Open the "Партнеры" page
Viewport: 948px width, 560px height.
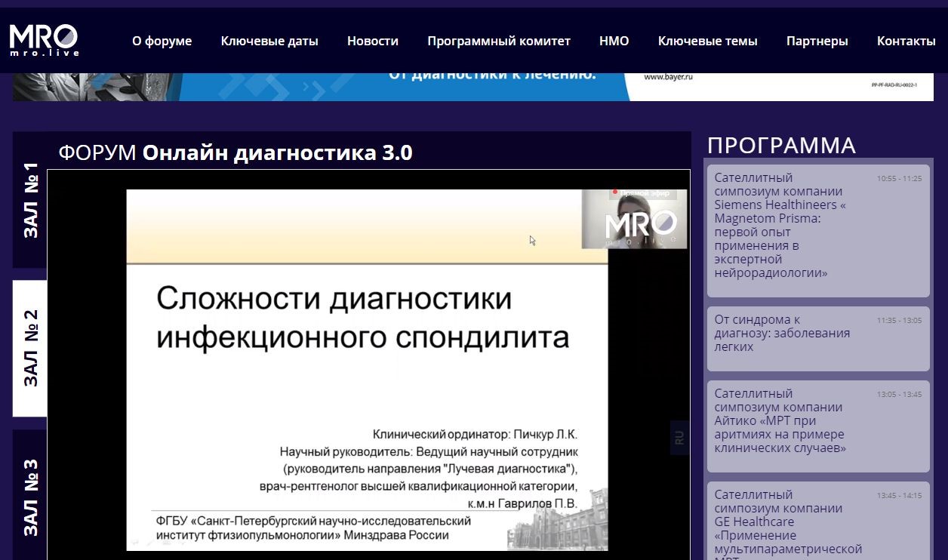[817, 42]
